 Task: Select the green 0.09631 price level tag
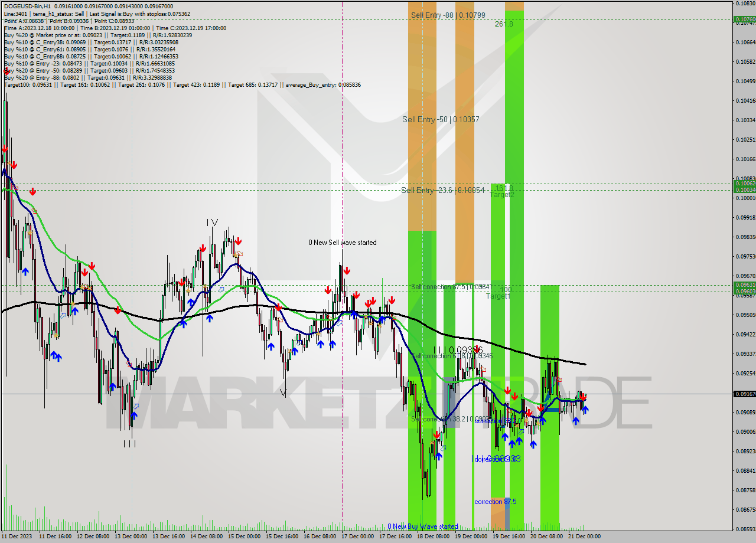(744, 284)
